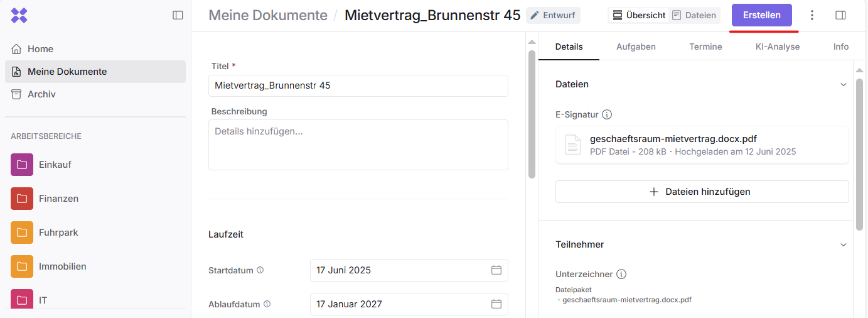Screen dimensions: 868x318
Task: Click the app logo icon
Action: 19,15
